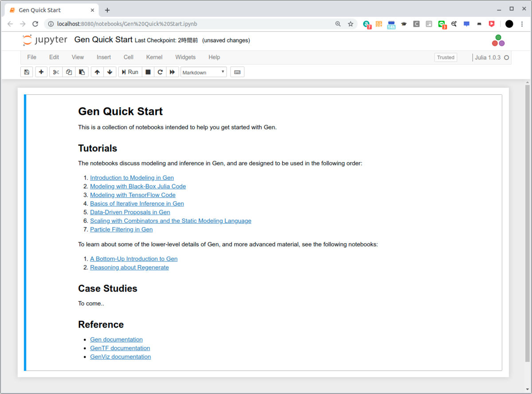Click the 14h badge extension icon
Viewport: 532px width, 394px height.
coord(391,24)
